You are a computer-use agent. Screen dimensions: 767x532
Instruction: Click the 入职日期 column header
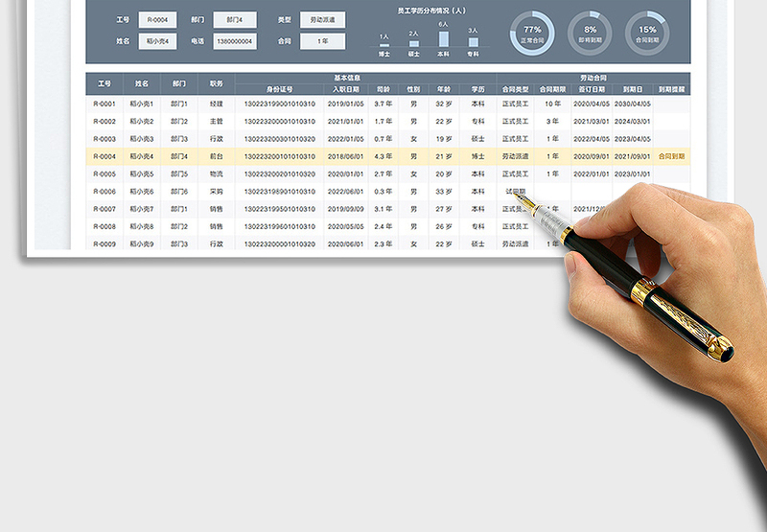(345, 89)
